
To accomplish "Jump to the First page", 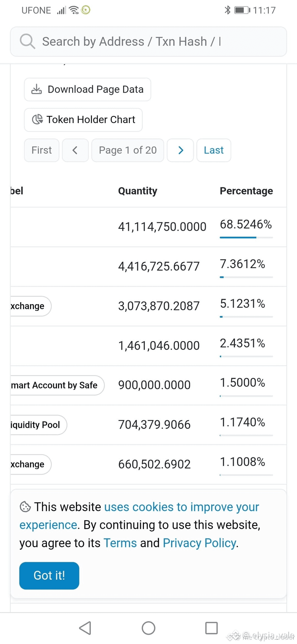I will point(42,150).
